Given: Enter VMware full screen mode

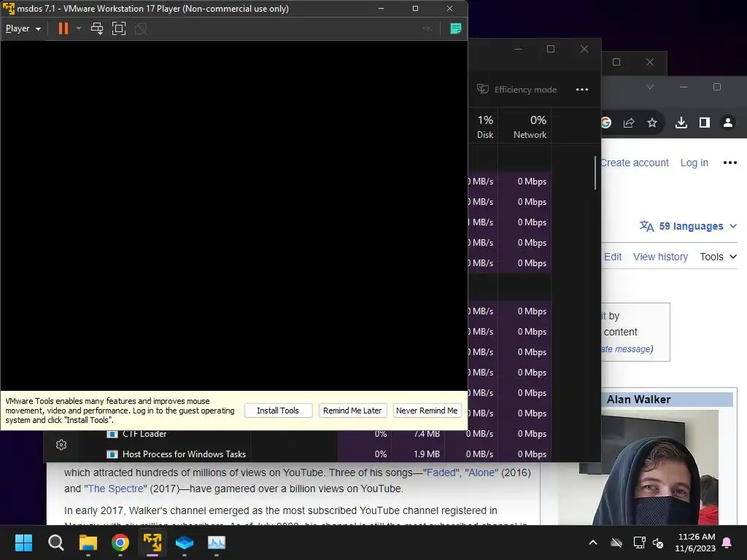Looking at the screenshot, I should (x=119, y=28).
